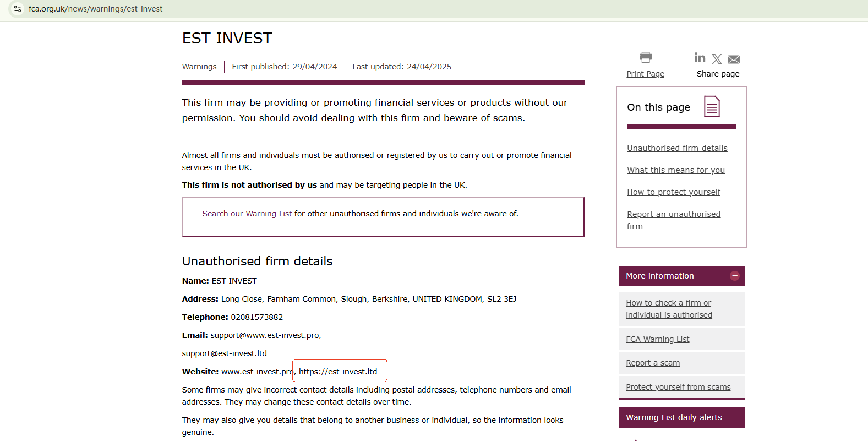Follow the Report a scam link
868x441 pixels.
[x=653, y=363]
